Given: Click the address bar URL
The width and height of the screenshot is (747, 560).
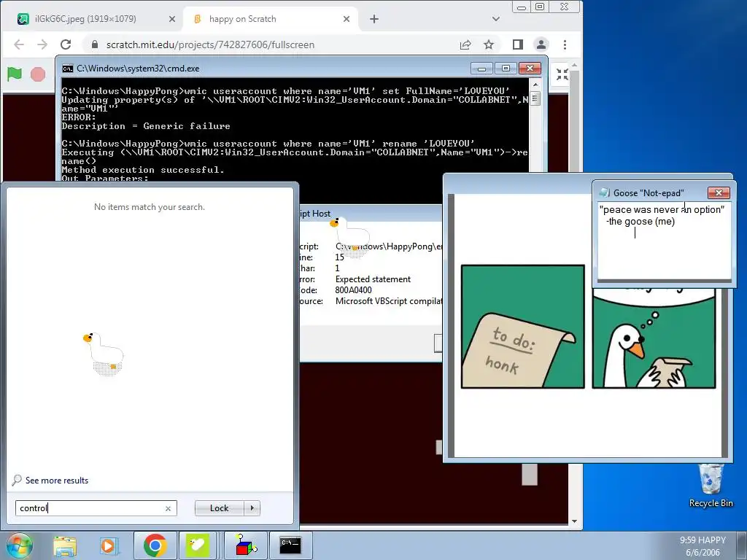Looking at the screenshot, I should (x=210, y=44).
